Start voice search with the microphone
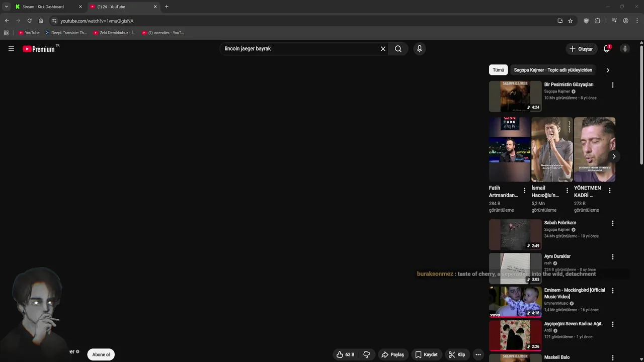 [420, 49]
